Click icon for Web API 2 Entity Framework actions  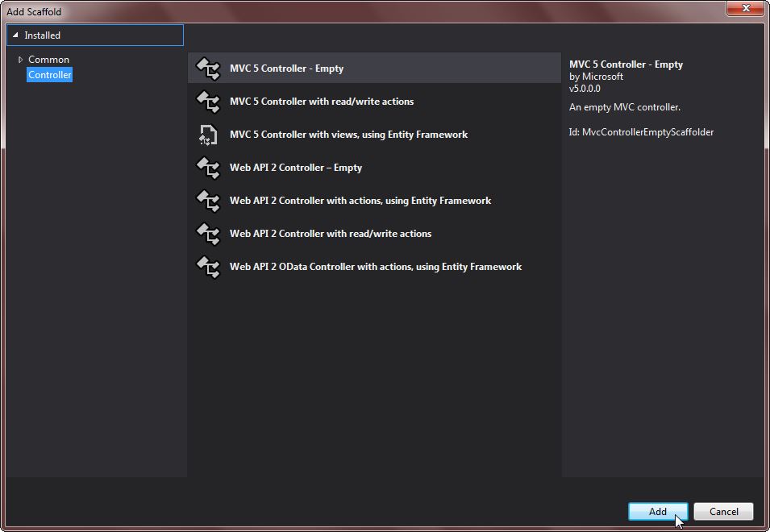pos(208,201)
